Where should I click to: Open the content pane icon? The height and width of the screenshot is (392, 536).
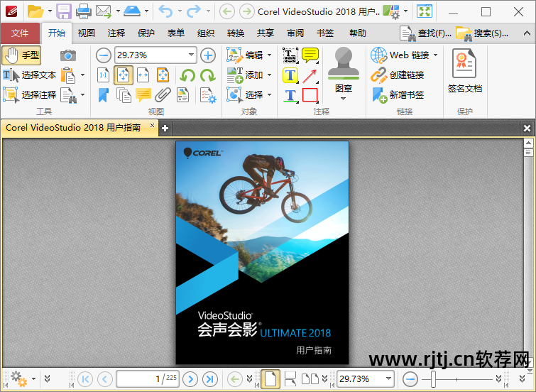tap(183, 95)
